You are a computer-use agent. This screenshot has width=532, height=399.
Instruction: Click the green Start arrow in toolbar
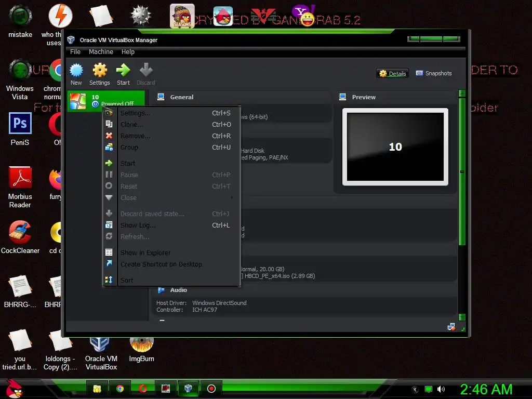(123, 74)
